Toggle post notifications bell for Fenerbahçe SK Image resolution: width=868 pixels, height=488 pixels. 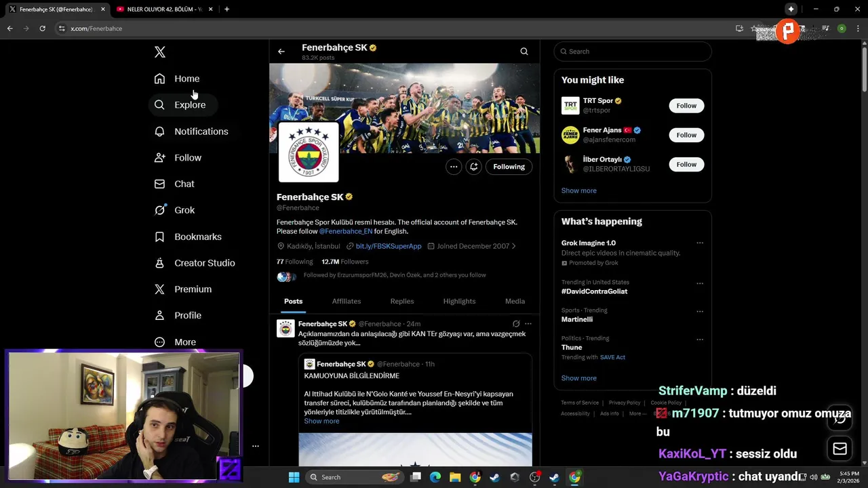pyautogui.click(x=474, y=167)
